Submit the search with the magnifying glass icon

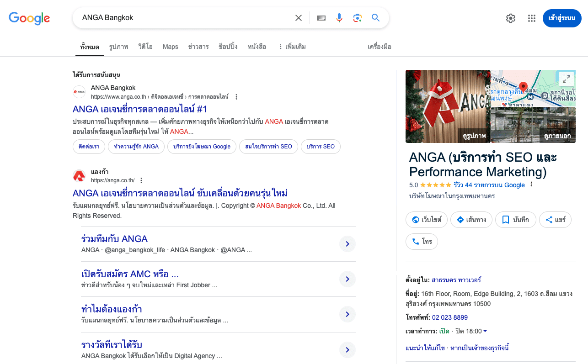tap(375, 17)
